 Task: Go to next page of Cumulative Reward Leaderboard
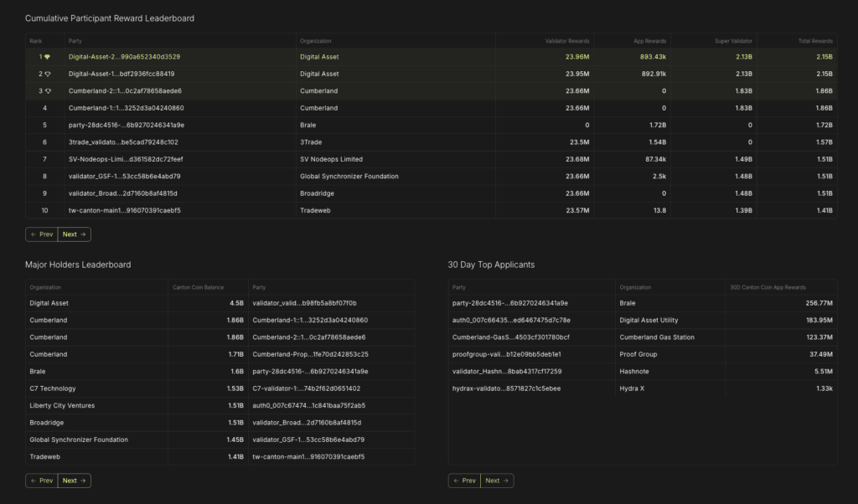pyautogui.click(x=74, y=234)
